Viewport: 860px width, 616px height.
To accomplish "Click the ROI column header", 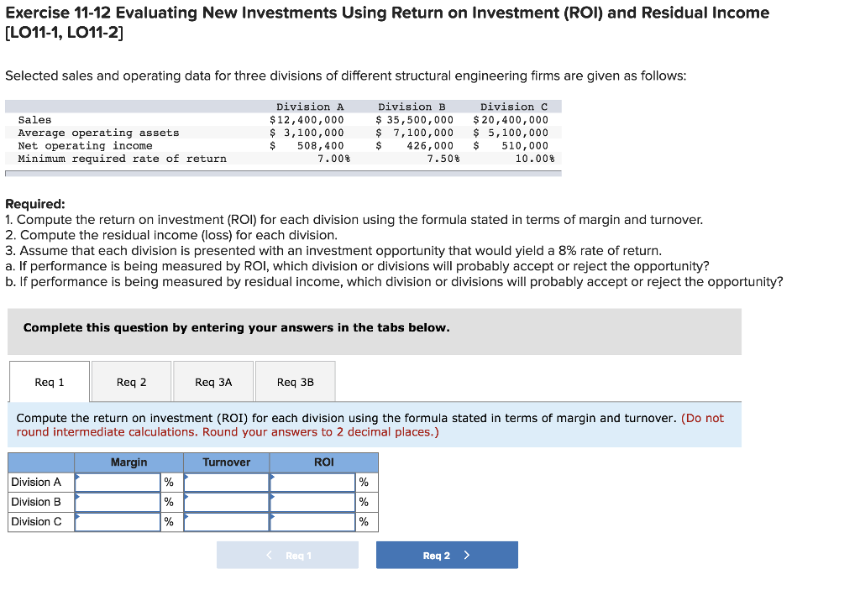I will coord(323,462).
